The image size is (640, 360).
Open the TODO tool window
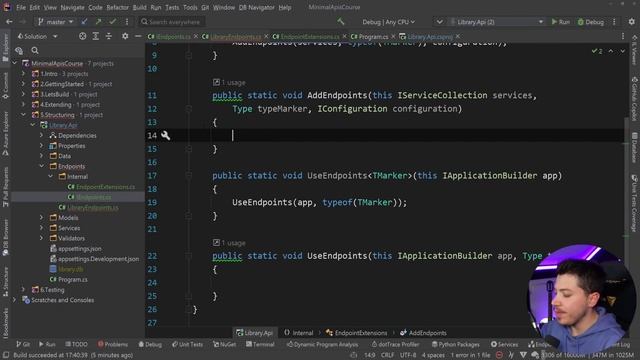coord(76,344)
